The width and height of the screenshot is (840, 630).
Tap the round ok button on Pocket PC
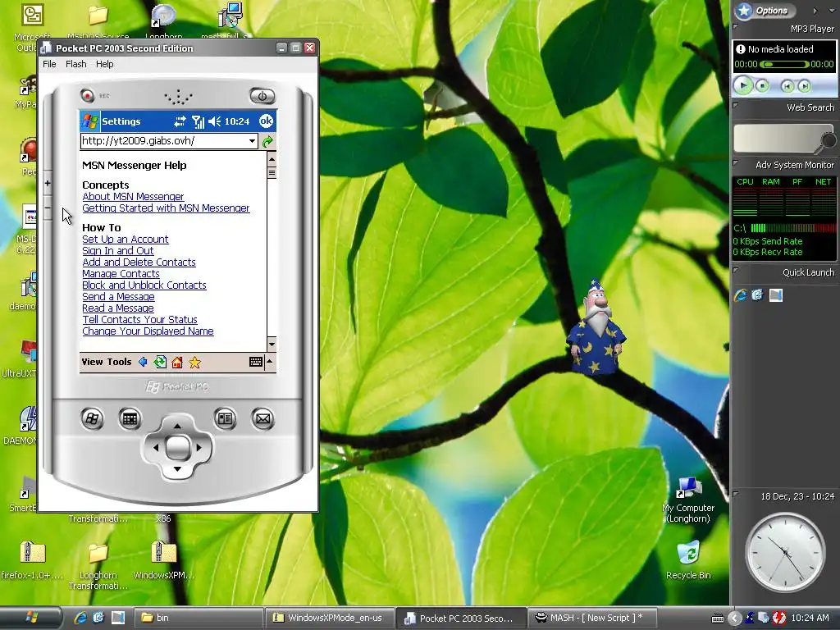point(267,121)
